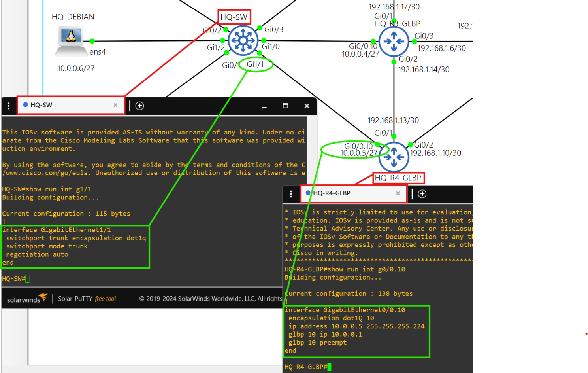Screen dimensions: 588x373
Task: Click the HQ-R3-GLBP router icon
Action: pos(394,41)
